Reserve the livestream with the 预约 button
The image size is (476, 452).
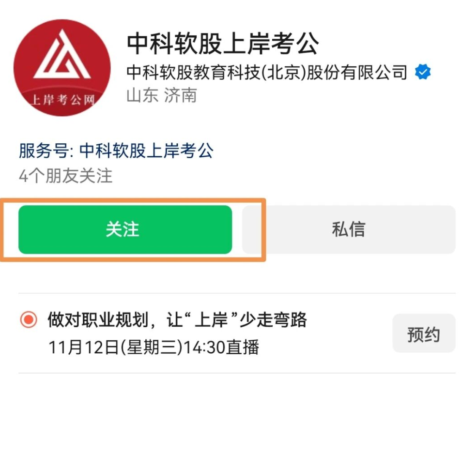point(423,333)
